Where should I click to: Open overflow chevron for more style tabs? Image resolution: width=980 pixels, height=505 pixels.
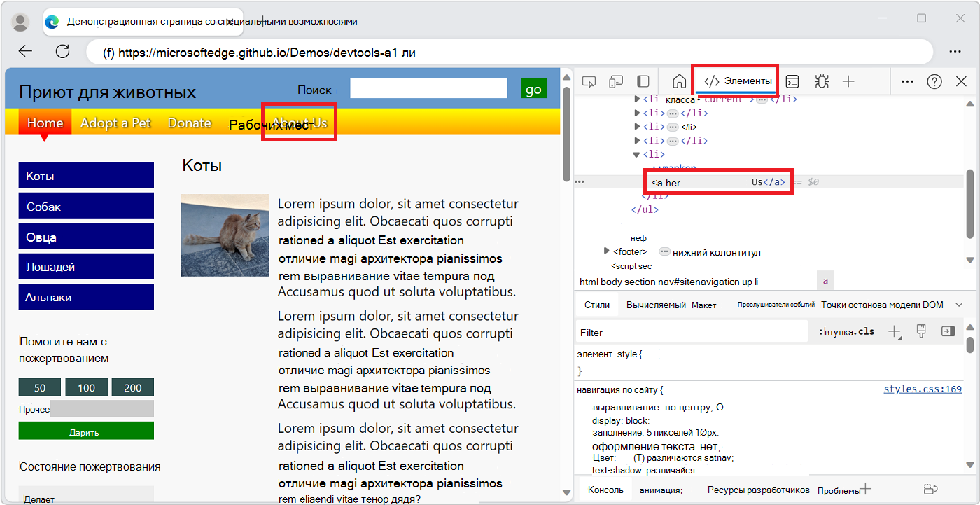point(960,304)
